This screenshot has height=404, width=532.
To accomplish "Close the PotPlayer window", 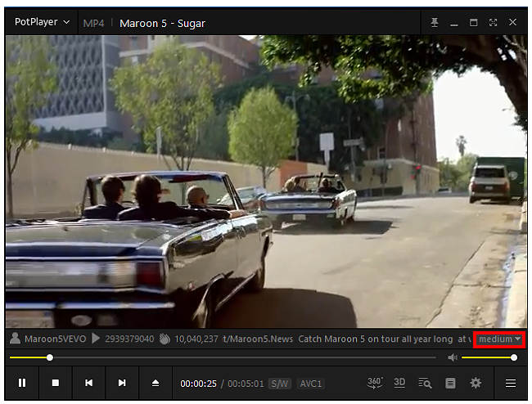I will pos(512,22).
